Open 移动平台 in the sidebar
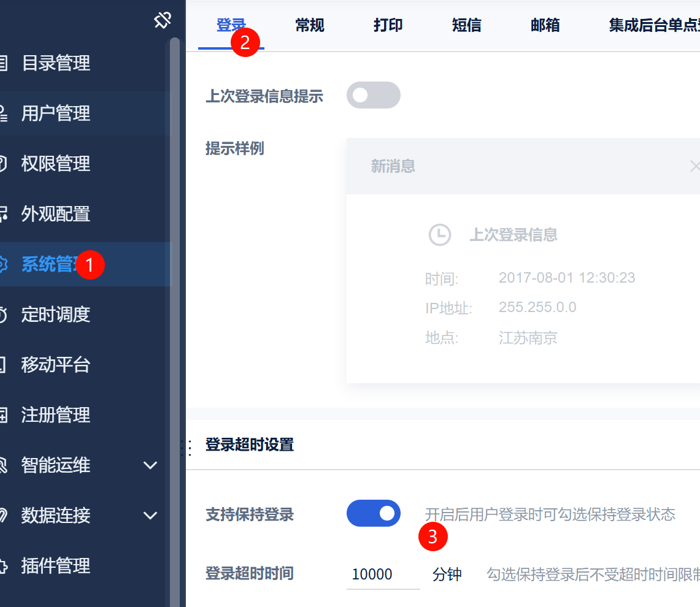 [x=56, y=365]
